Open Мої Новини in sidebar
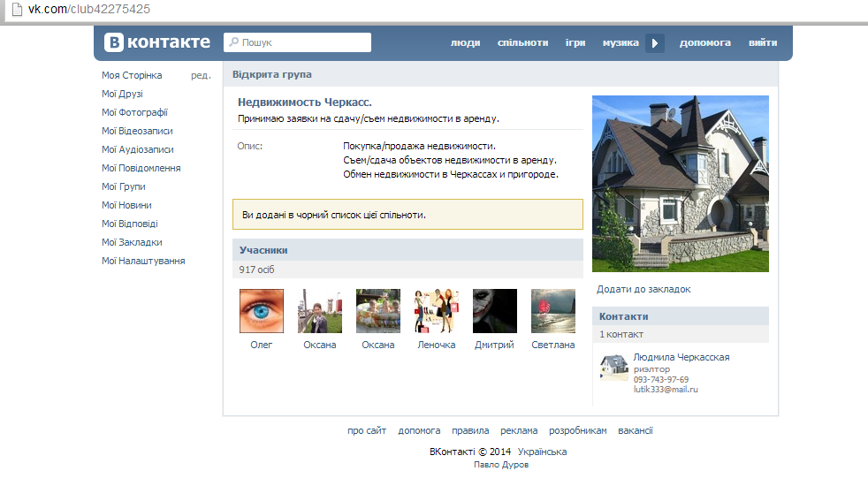 coord(126,205)
